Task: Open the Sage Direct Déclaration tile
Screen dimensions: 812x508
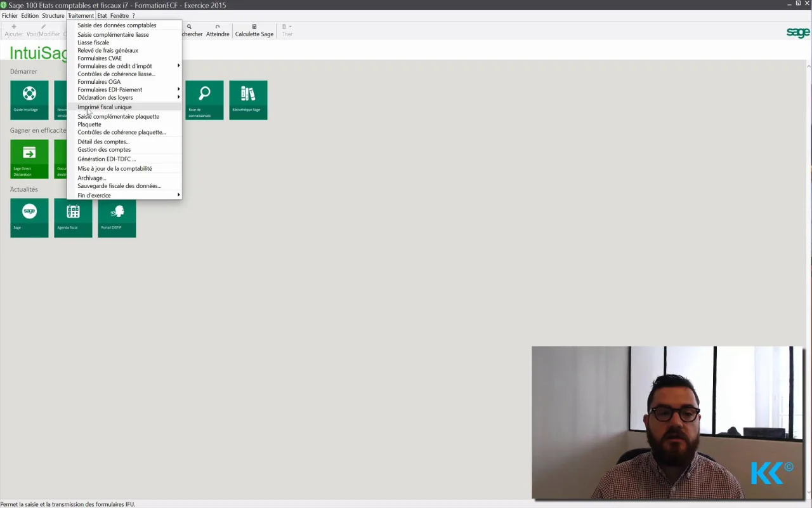Action: pos(29,159)
